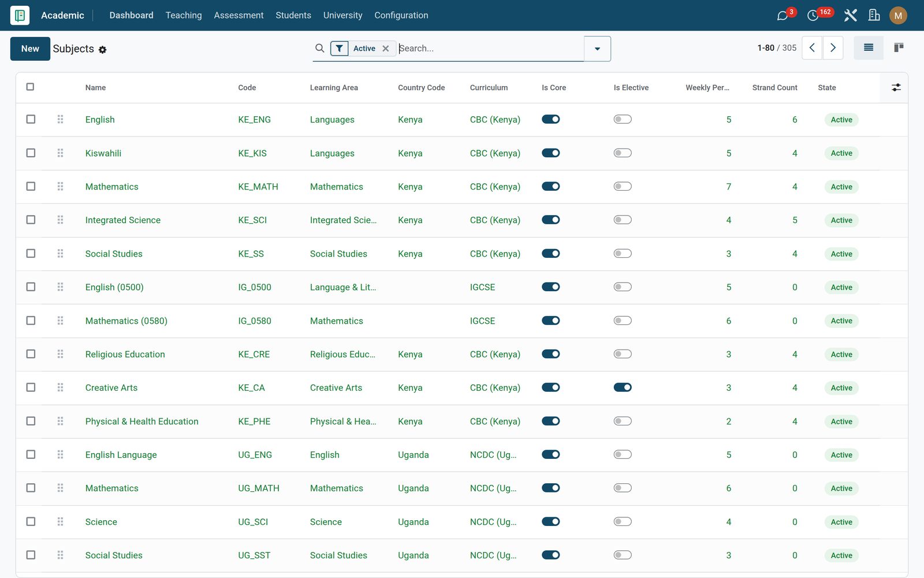Switch to kanban view

pyautogui.click(x=899, y=48)
